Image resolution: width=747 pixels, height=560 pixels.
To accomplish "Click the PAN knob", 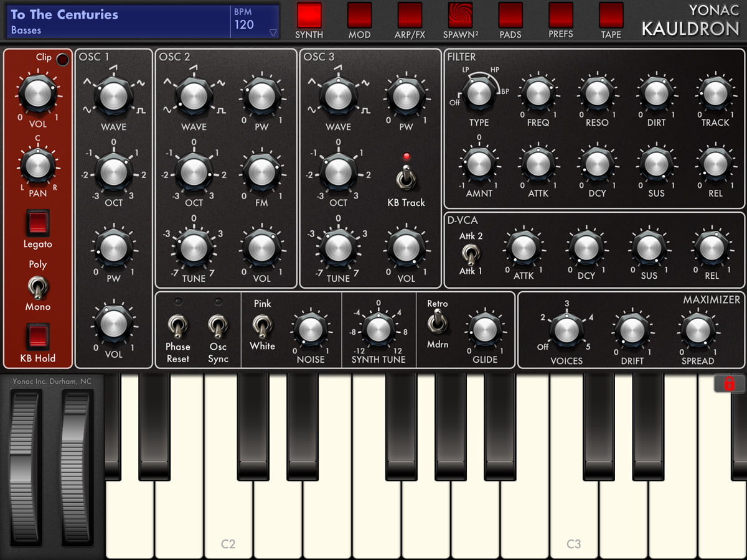I will tap(38, 166).
